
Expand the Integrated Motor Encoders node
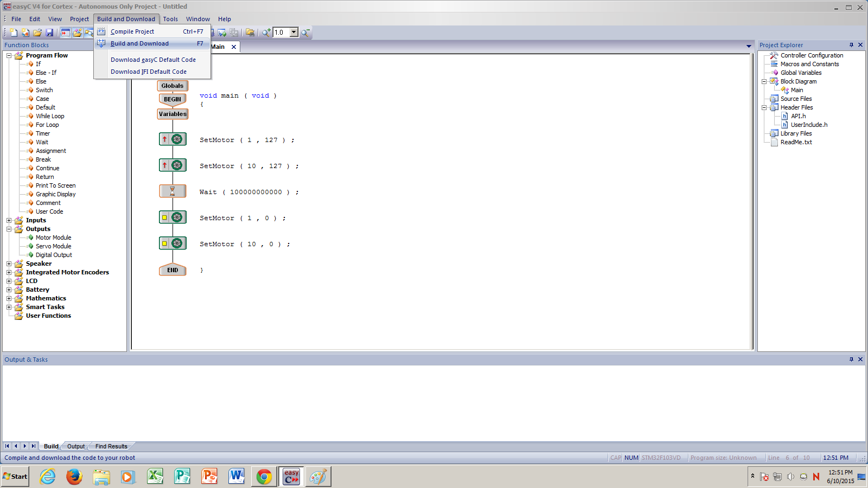click(9, 272)
